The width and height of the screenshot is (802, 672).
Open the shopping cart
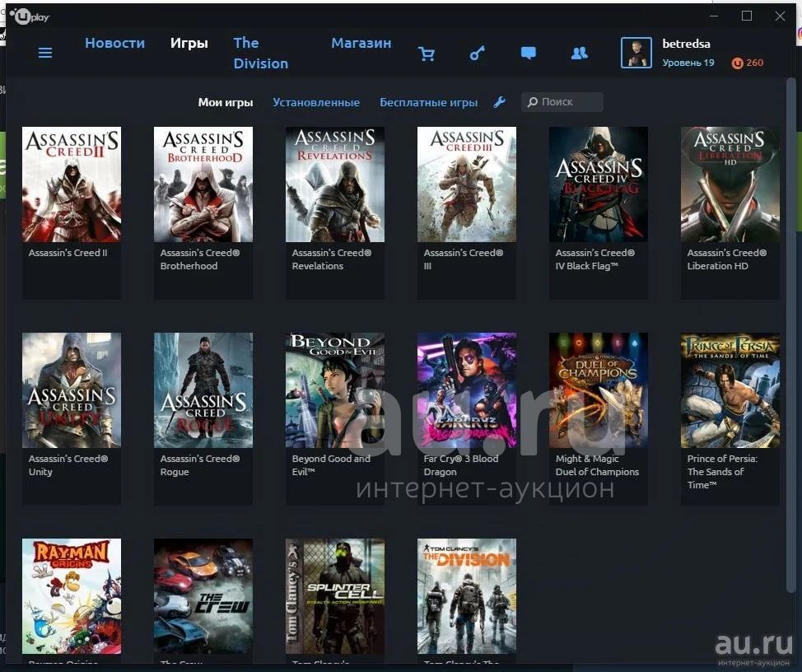(x=426, y=54)
